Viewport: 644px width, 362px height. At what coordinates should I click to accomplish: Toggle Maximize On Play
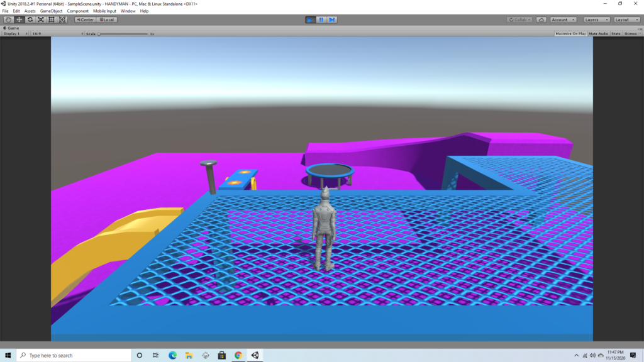point(570,33)
